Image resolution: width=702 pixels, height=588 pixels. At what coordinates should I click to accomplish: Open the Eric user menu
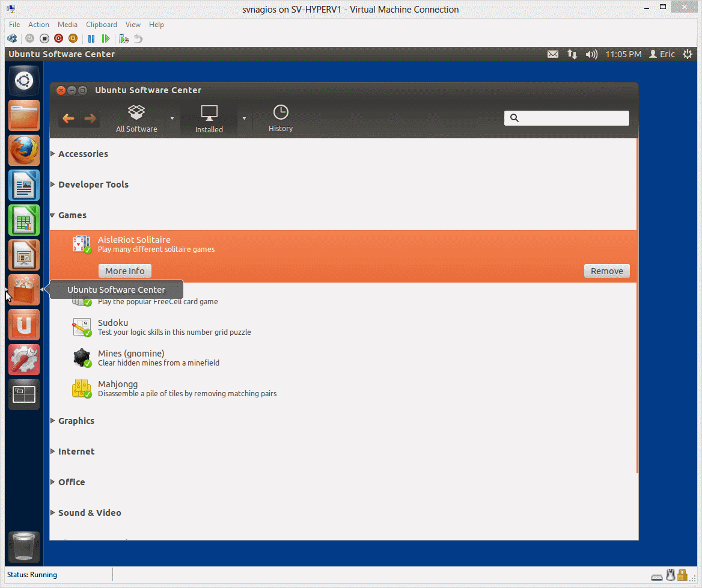pos(662,54)
